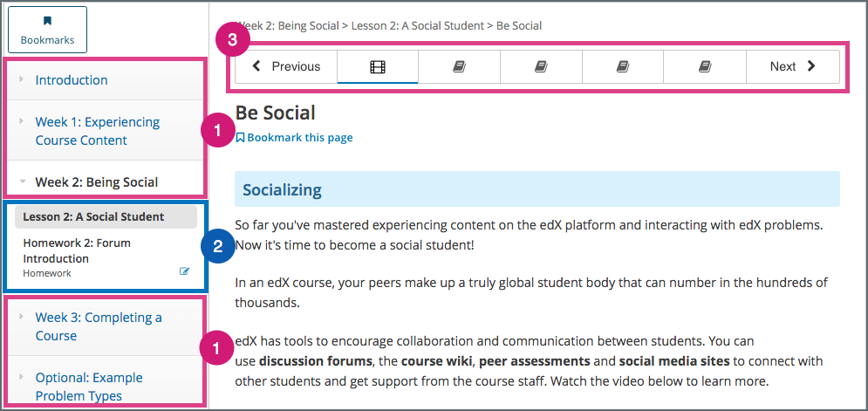
Task: Expand Optional: Example Problem Types arrow
Action: [21, 377]
